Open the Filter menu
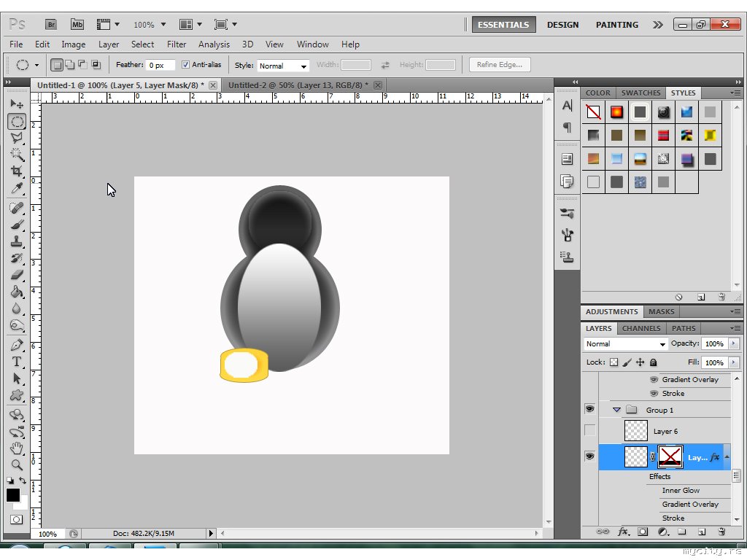This screenshot has height=560, width=747. 177,44
